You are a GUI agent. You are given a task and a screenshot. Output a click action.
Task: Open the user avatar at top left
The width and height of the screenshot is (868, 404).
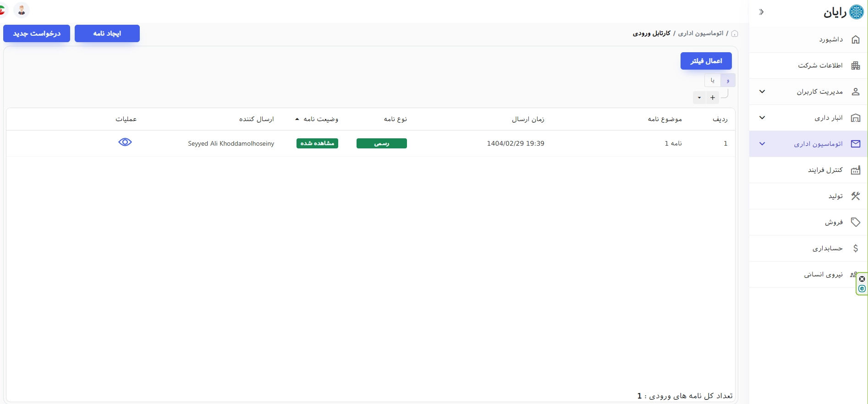[22, 10]
